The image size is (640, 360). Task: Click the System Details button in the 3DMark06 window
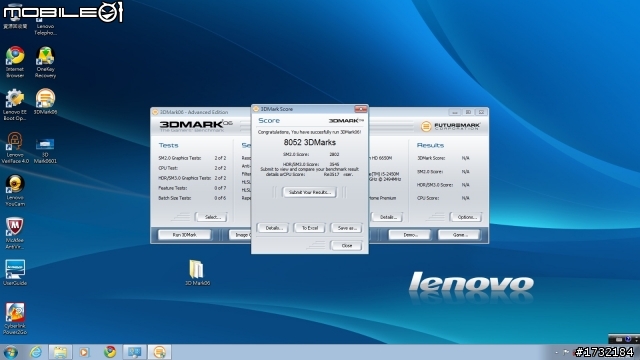[x=387, y=217]
